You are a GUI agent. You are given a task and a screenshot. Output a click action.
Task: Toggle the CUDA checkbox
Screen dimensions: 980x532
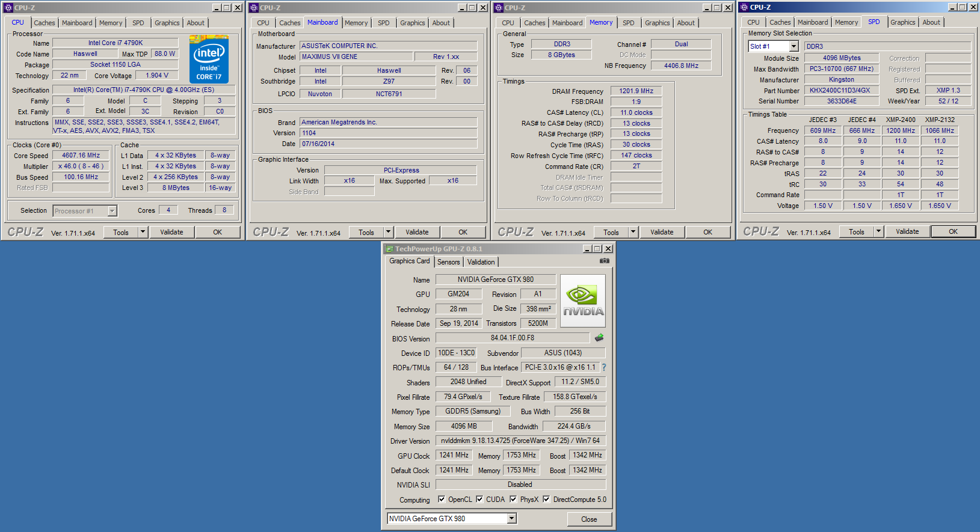[479, 499]
